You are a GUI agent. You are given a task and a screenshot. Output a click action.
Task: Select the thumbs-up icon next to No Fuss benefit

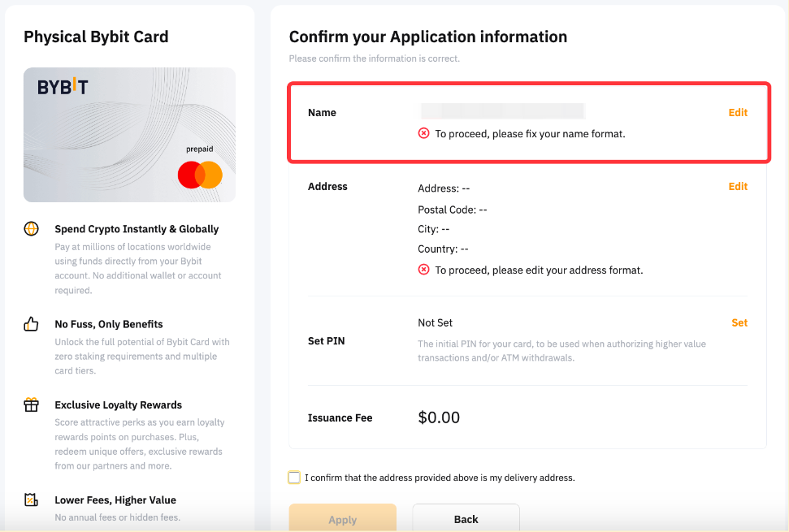pos(31,324)
